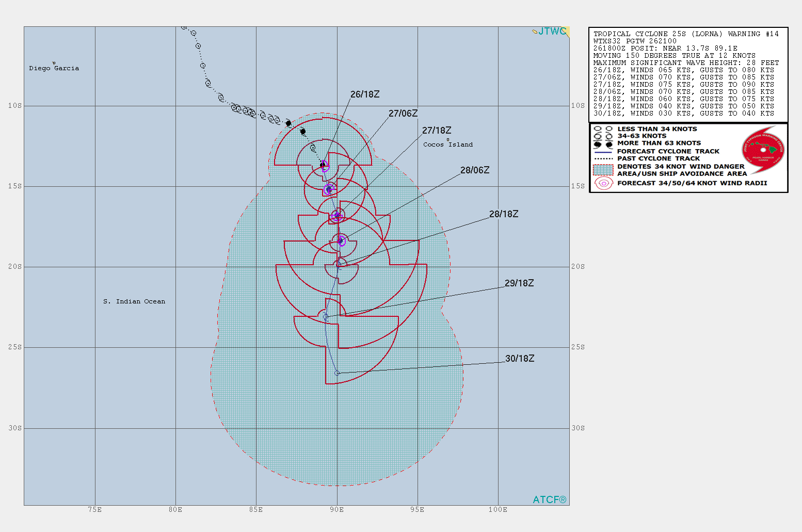Image resolution: width=802 pixels, height=532 pixels.
Task: Select the 'Cocos Island' map label
Action: [447, 144]
